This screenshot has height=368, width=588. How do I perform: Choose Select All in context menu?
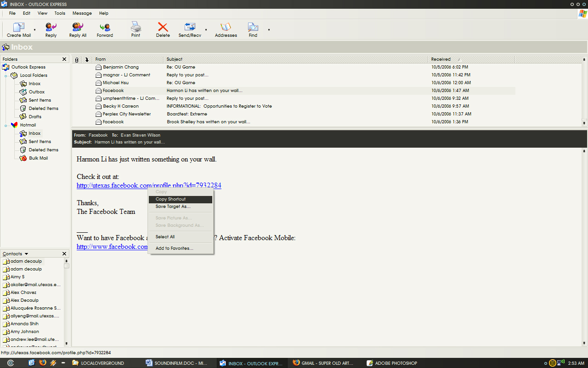[x=181, y=237]
